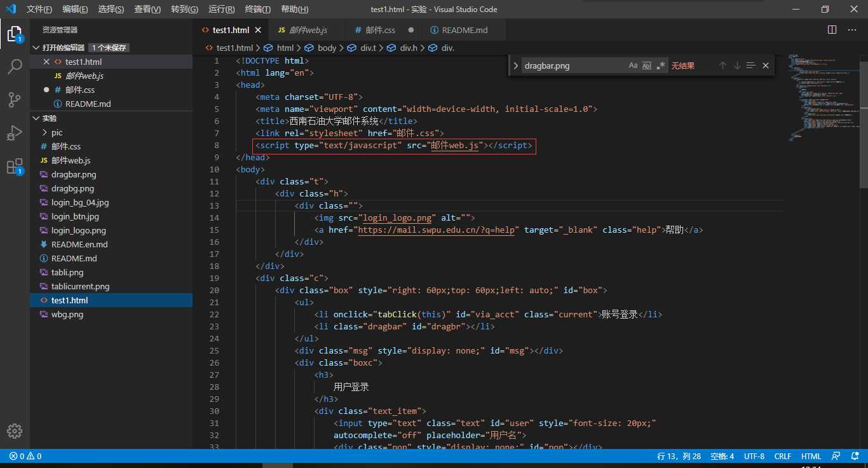
Task: Open login_btn.jpg in file explorer
Action: pyautogui.click(x=75, y=216)
